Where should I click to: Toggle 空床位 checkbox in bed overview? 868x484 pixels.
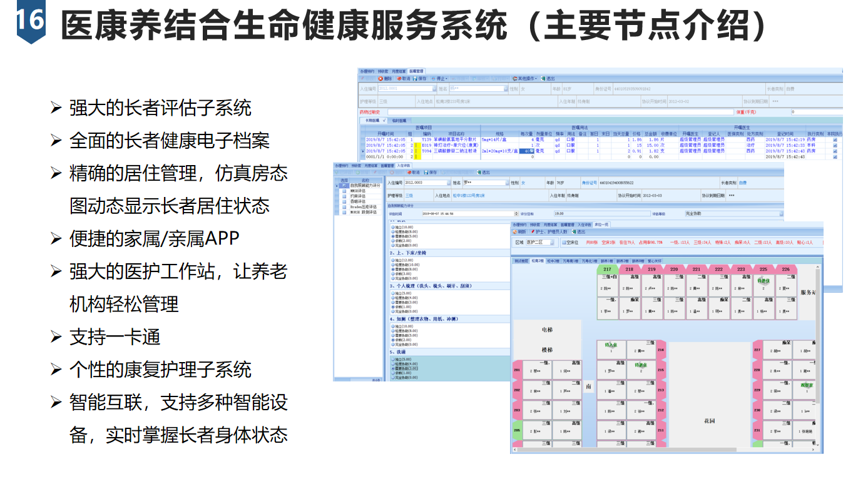click(564, 242)
